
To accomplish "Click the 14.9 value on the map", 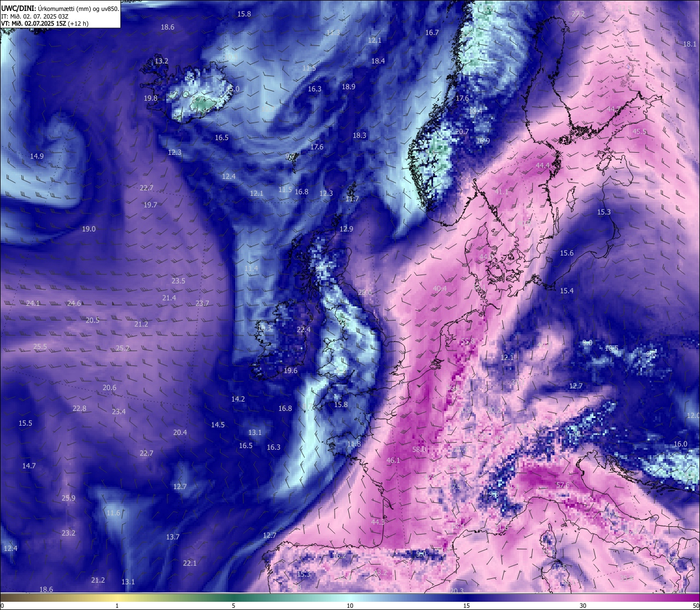I will 37,156.
